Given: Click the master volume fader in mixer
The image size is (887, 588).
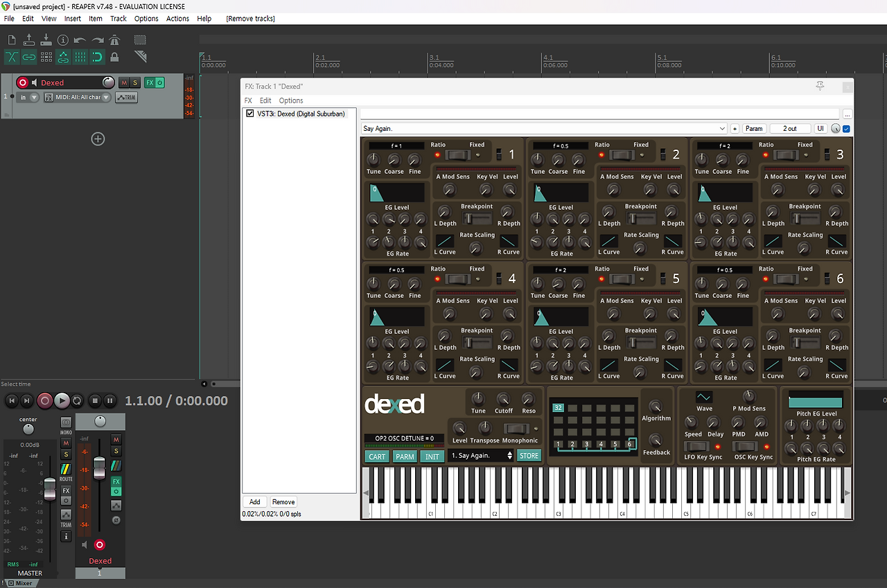Looking at the screenshot, I should pyautogui.click(x=49, y=488).
